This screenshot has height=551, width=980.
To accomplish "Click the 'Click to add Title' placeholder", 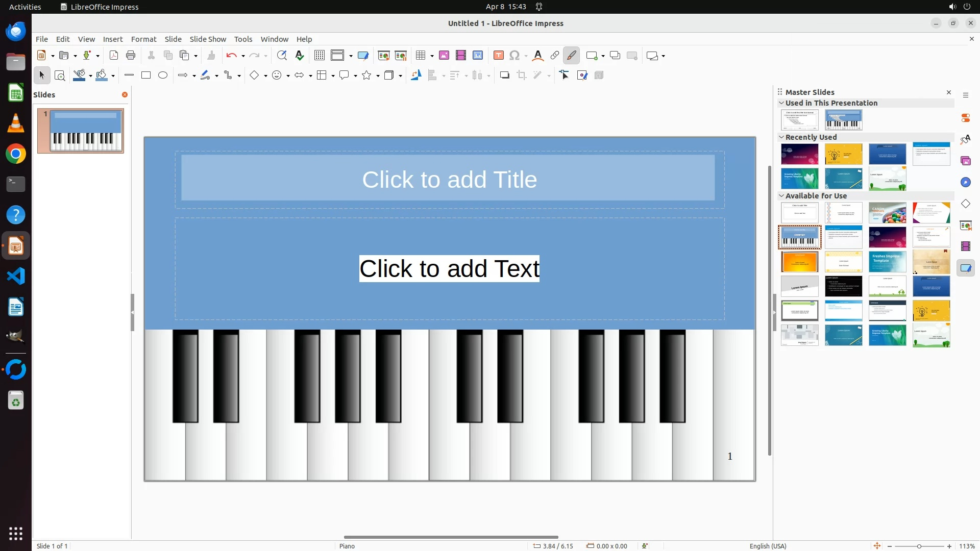I will tap(449, 180).
